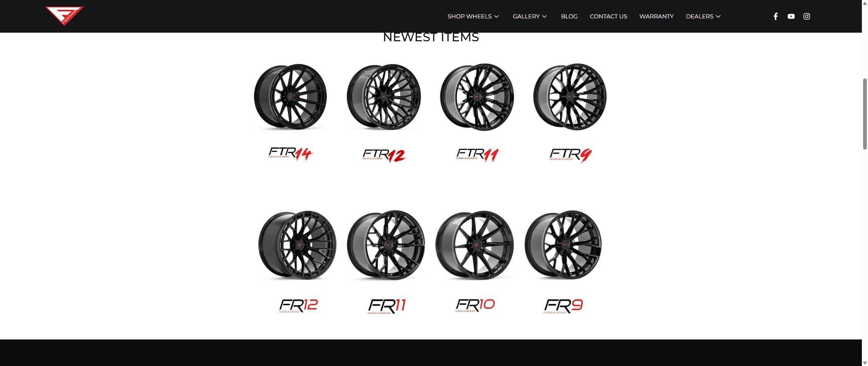Click the FR9 model logo
The width and height of the screenshot is (868, 366).
point(563,306)
